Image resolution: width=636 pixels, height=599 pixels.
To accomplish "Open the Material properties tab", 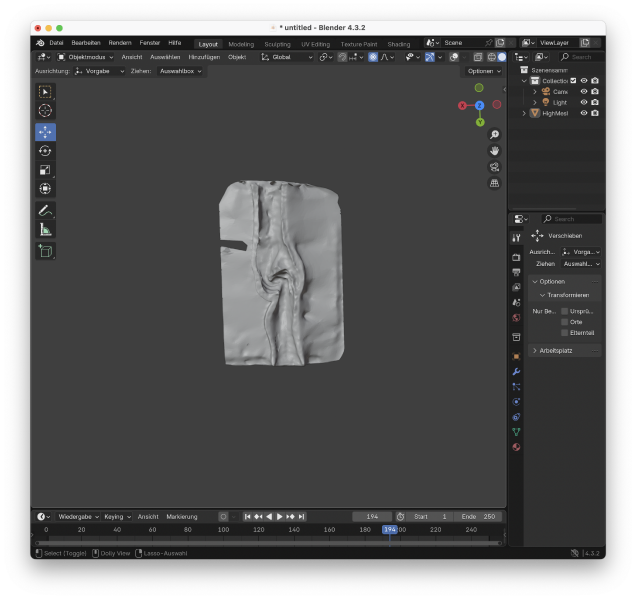I will (x=516, y=447).
